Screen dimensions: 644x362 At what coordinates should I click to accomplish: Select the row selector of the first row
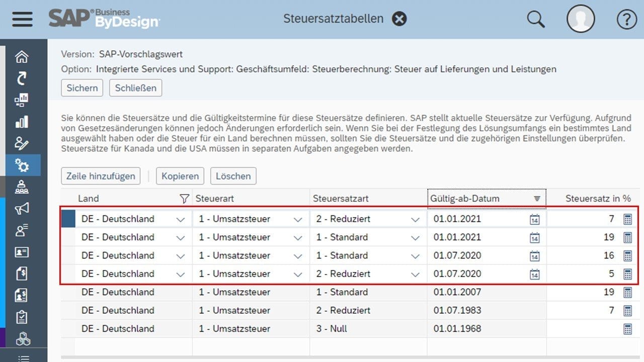point(68,219)
